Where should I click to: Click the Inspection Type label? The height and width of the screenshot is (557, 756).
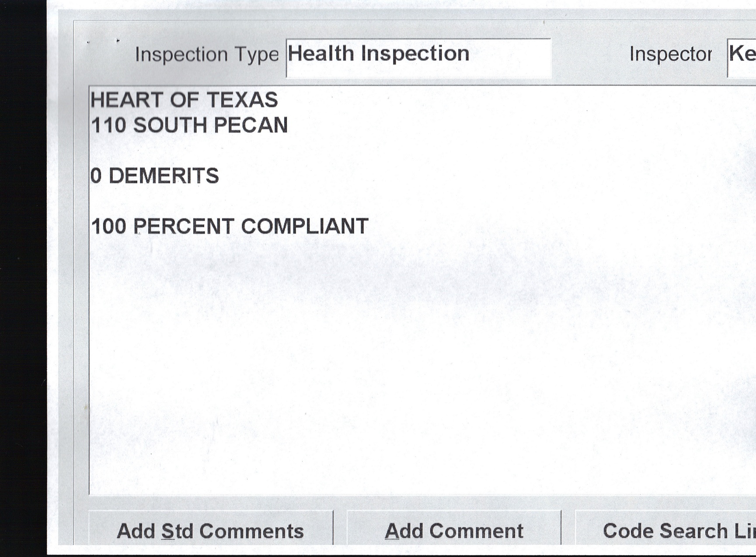[206, 55]
